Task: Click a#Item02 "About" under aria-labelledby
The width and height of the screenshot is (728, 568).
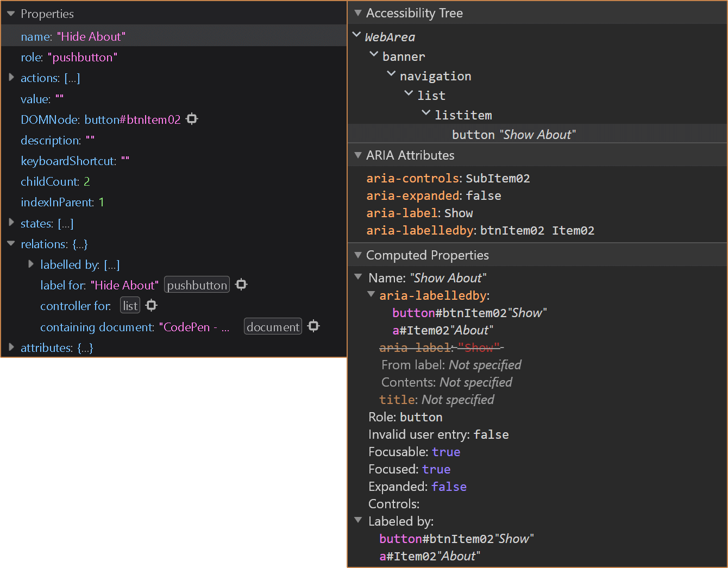Action: 443,330
